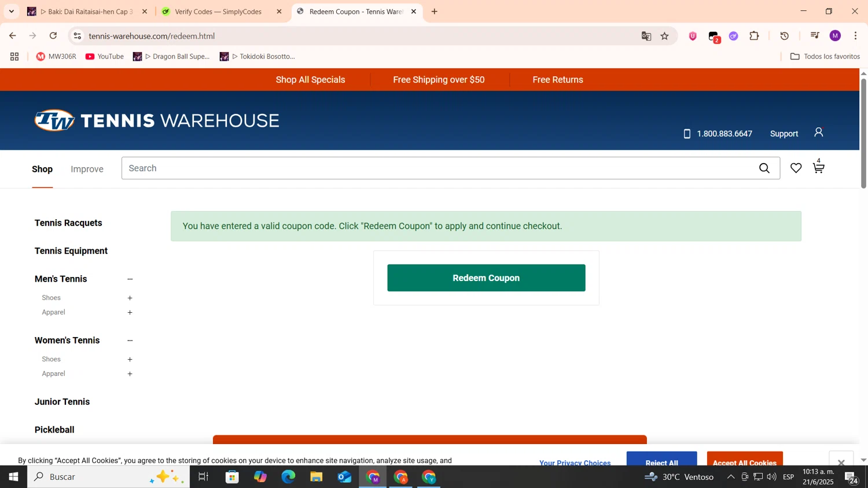The height and width of the screenshot is (488, 868).
Task: Open the Junior Tennis category
Action: (x=62, y=402)
